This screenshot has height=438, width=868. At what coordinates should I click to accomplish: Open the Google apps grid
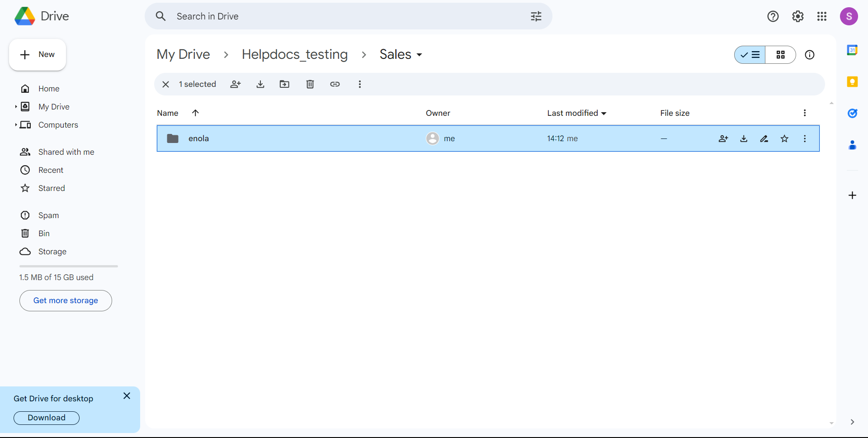822,17
